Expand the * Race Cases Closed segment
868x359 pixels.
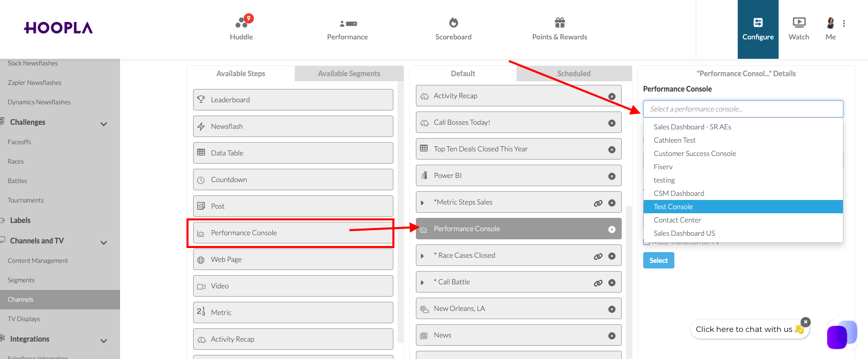tap(423, 256)
